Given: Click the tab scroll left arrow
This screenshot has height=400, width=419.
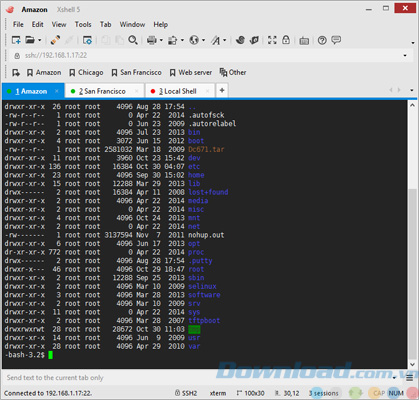Looking at the screenshot, I should point(391,90).
